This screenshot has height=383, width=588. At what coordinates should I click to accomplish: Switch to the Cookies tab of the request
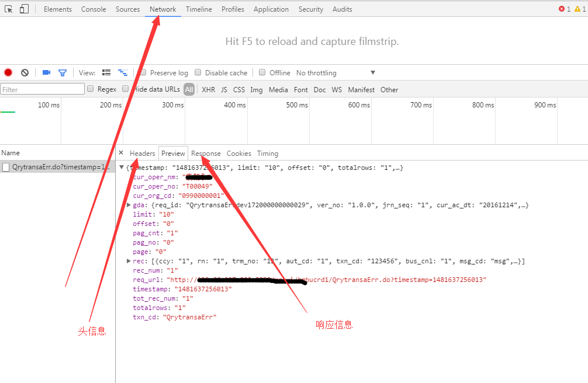[239, 154]
